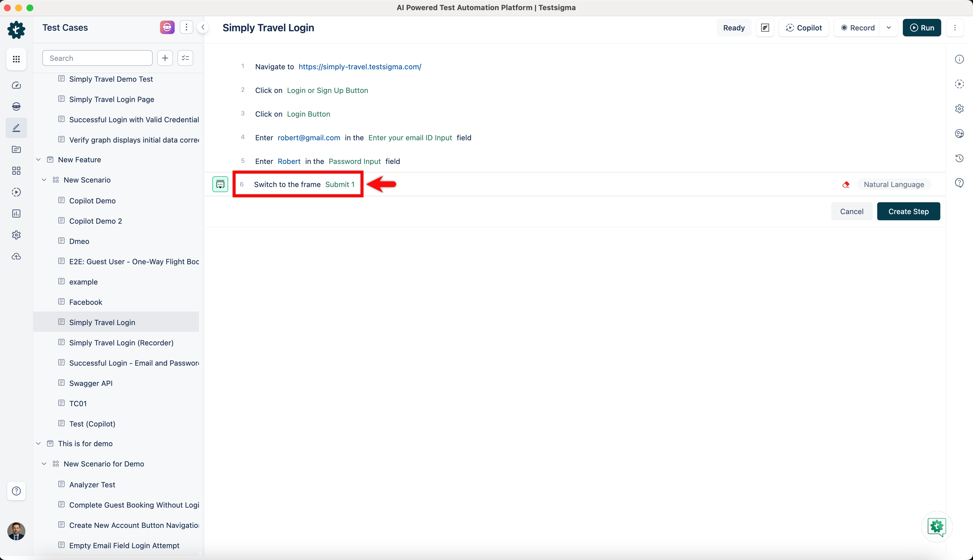This screenshot has width=973, height=560.
Task: Click the Testsigma logo icon
Action: click(x=16, y=29)
